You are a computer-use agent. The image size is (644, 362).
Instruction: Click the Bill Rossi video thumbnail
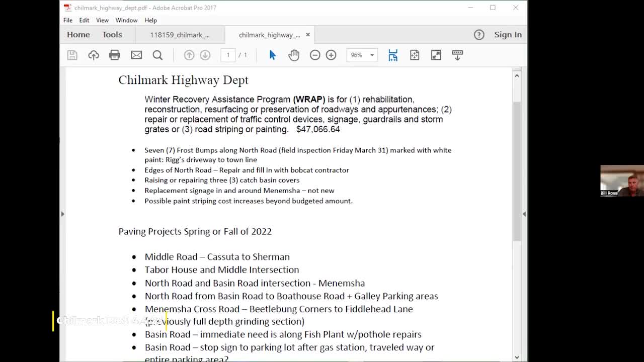point(622,180)
